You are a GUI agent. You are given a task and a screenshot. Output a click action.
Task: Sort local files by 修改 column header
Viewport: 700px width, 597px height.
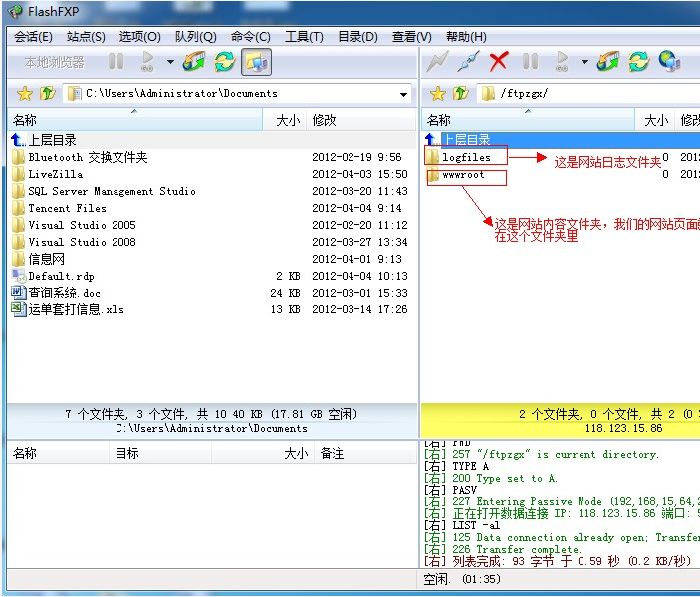click(x=325, y=120)
